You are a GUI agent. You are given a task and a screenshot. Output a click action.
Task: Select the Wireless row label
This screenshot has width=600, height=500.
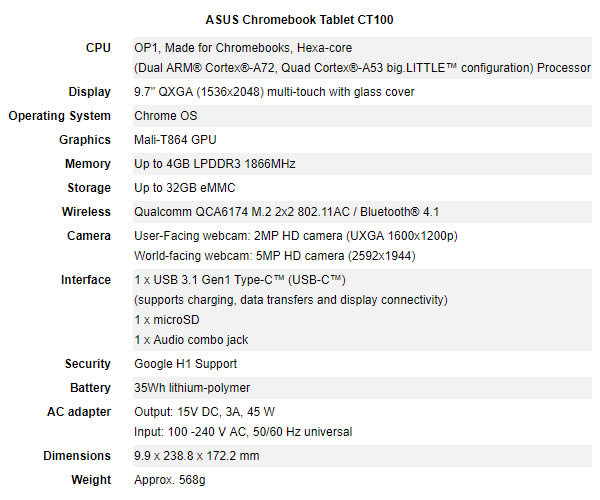(86, 212)
